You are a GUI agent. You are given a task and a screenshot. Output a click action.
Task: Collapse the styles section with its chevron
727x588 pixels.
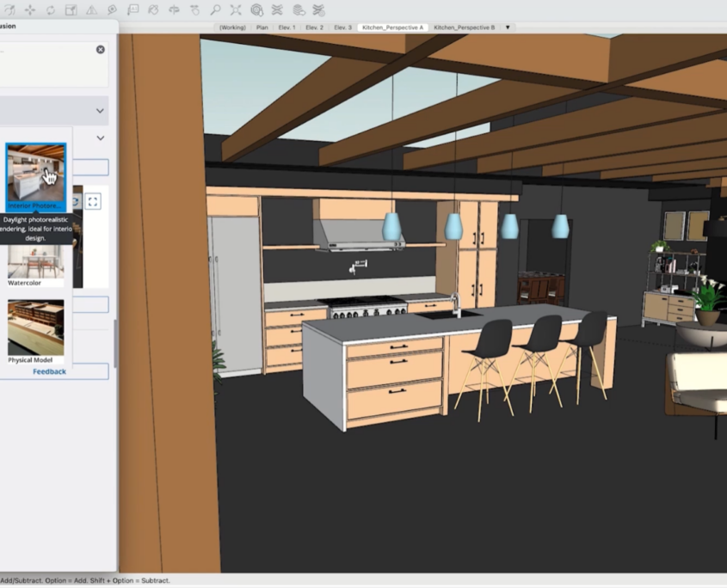pyautogui.click(x=100, y=138)
